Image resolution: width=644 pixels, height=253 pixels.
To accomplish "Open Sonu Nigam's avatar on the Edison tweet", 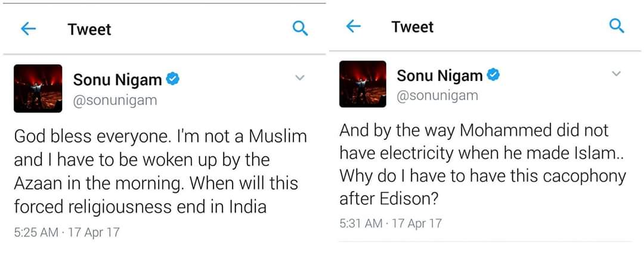I will click(x=363, y=84).
